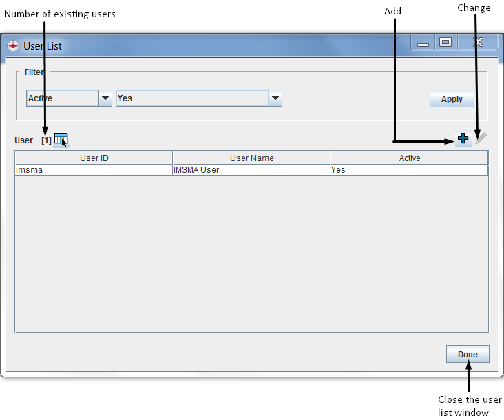
Task: Maximize the User List window
Action: click(x=445, y=43)
